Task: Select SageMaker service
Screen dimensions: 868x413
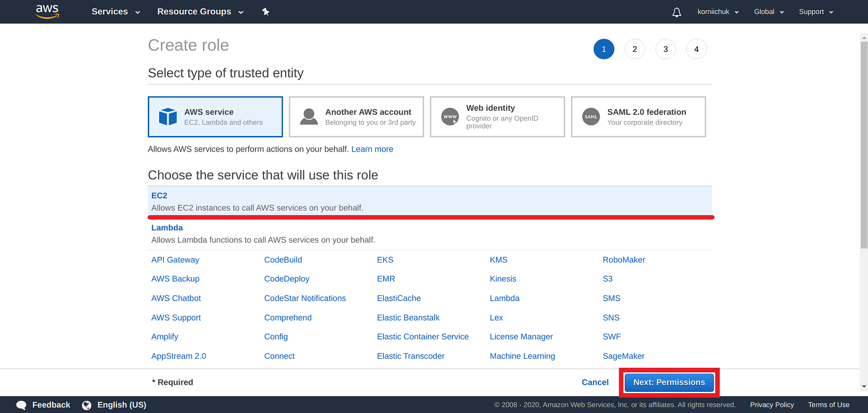Action: (x=623, y=356)
